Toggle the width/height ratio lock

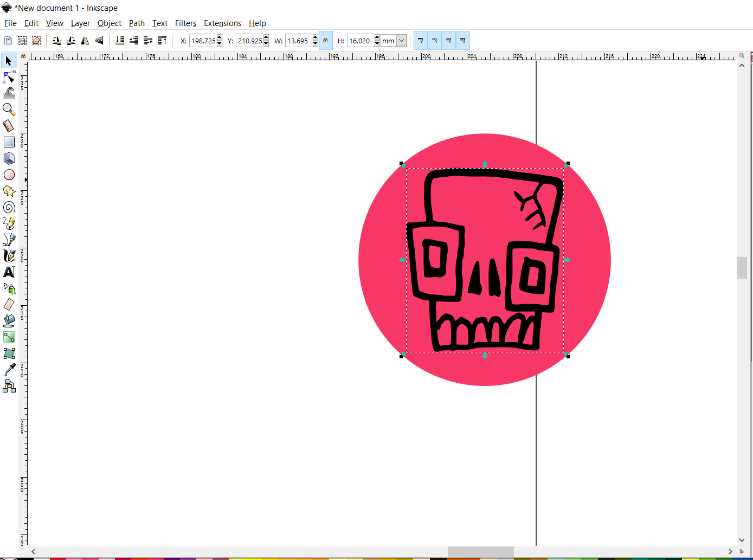tap(325, 40)
